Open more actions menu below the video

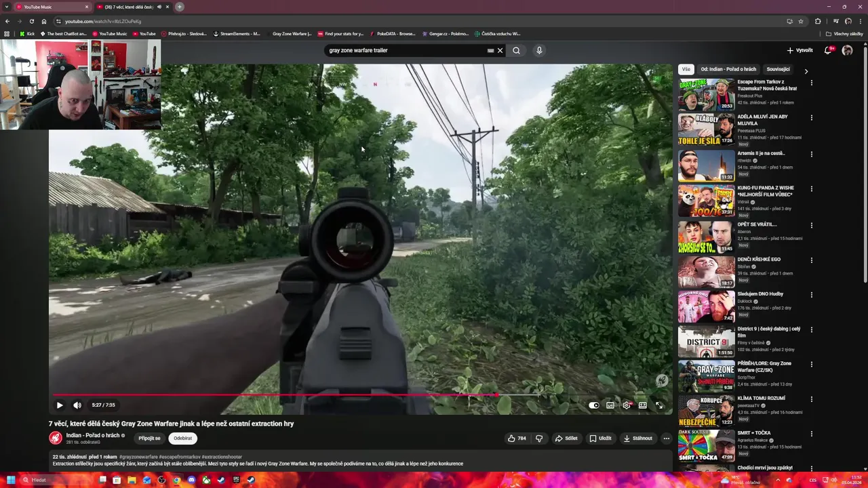coord(667,439)
